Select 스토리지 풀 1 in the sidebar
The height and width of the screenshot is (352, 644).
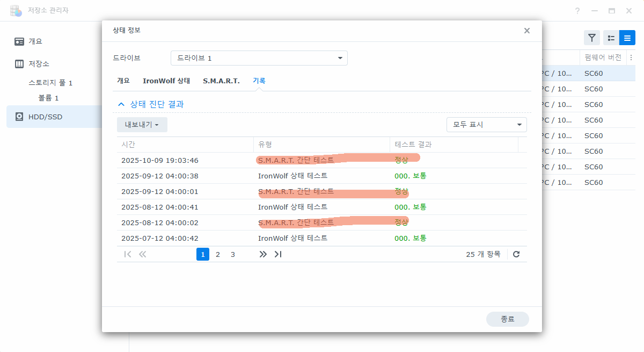(50, 83)
